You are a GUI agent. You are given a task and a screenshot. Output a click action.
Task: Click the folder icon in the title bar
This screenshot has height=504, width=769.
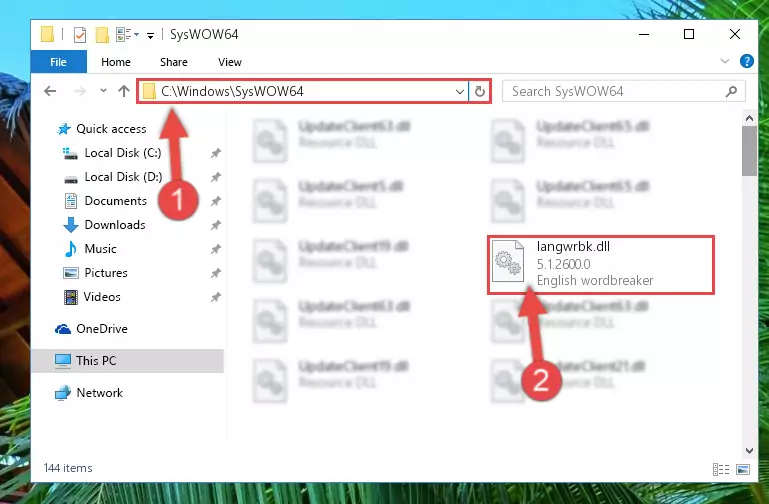coord(47,34)
